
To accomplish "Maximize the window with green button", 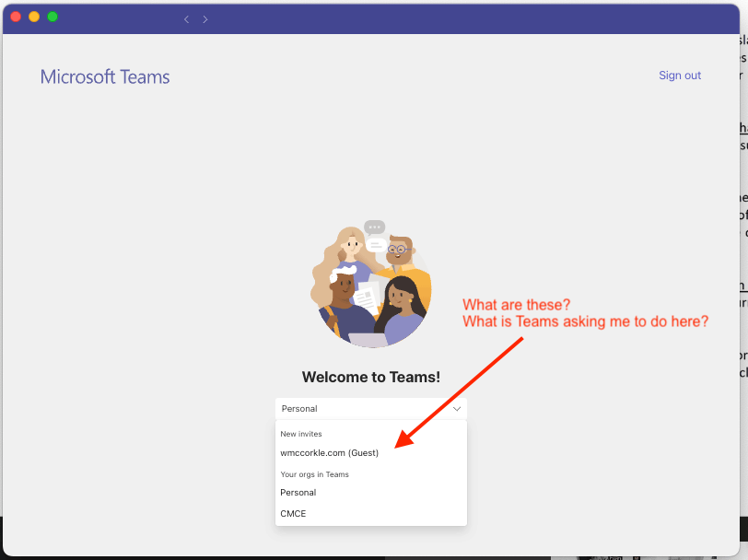I will (x=53, y=17).
